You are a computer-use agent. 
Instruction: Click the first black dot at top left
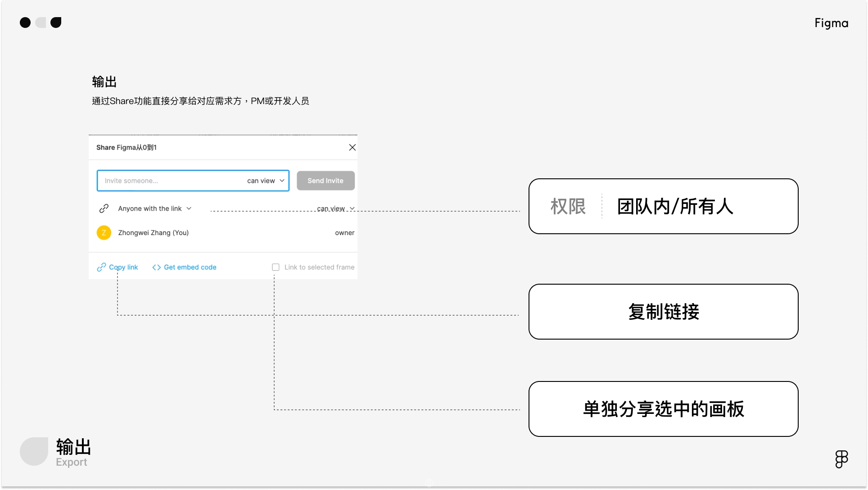25,23
